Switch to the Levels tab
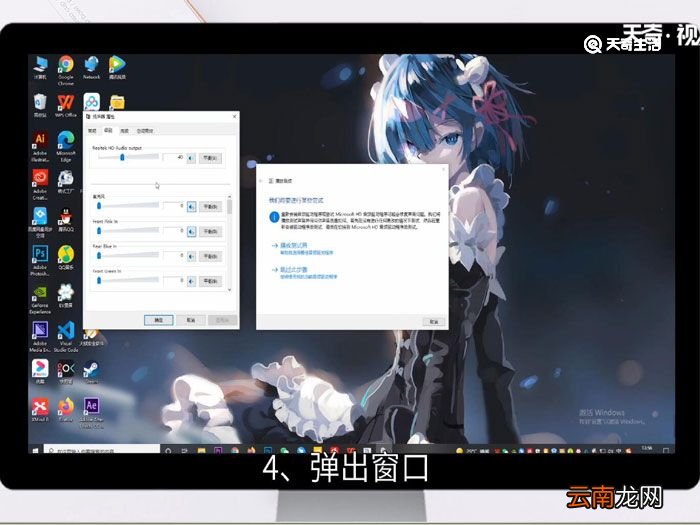Screen dimensions: 700x525 click(108, 130)
